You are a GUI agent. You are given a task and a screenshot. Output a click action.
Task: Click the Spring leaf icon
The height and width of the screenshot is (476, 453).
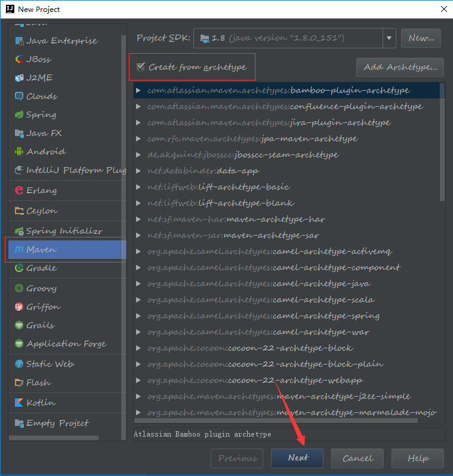[x=19, y=115]
